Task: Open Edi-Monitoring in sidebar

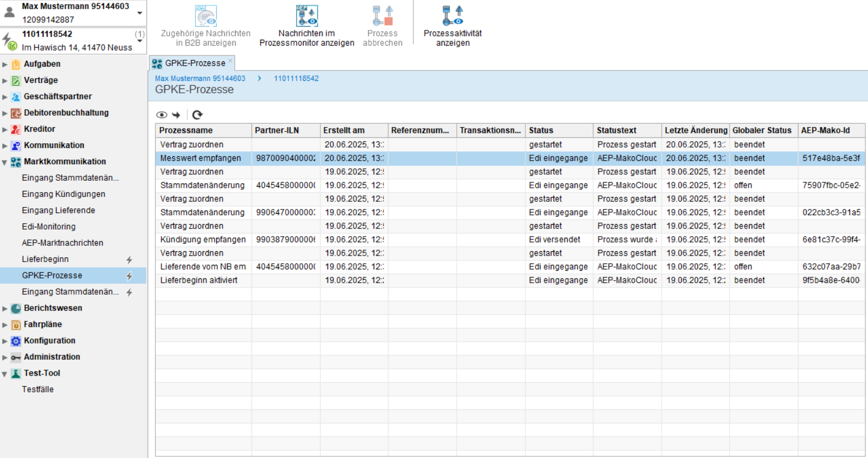Action: pyautogui.click(x=48, y=227)
